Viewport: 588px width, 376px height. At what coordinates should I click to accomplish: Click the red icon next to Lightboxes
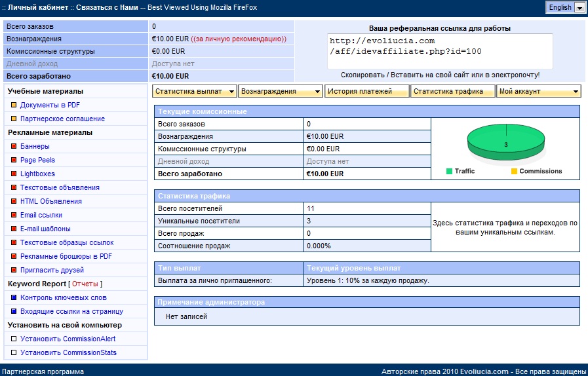tap(14, 174)
